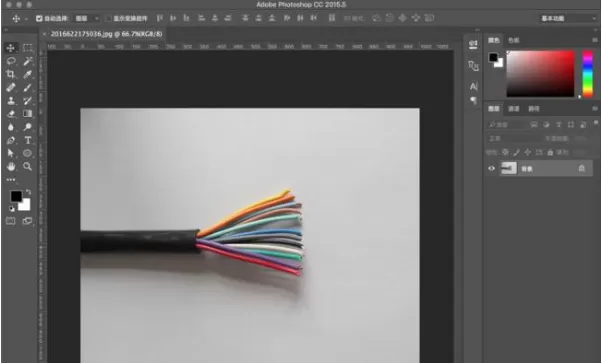Select the Gradient tool

point(27,114)
